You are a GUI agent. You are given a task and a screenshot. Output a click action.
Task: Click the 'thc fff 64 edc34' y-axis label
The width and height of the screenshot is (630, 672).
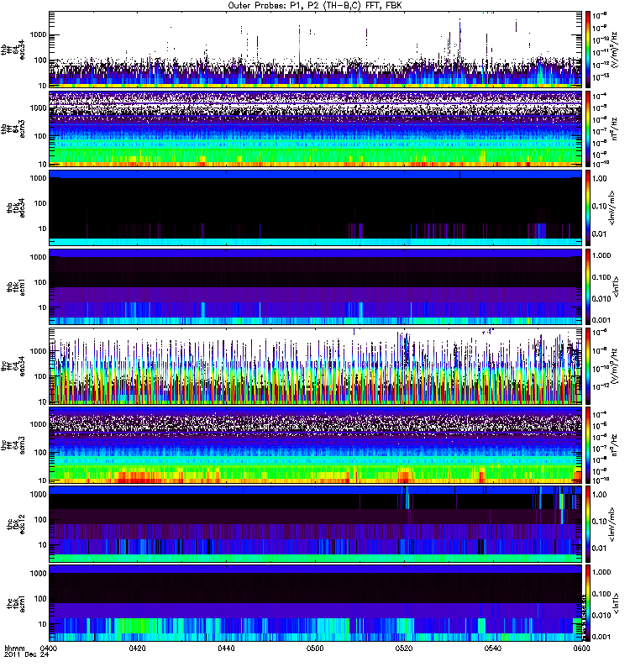tap(13, 366)
